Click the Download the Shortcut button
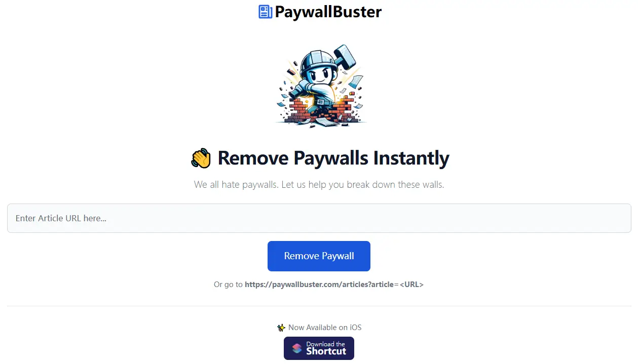Image resolution: width=638 pixels, height=364 pixels. (x=319, y=348)
